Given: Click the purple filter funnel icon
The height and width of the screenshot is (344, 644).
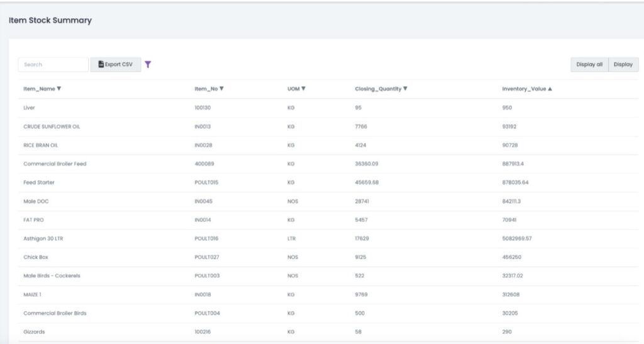Looking at the screenshot, I should (148, 64).
